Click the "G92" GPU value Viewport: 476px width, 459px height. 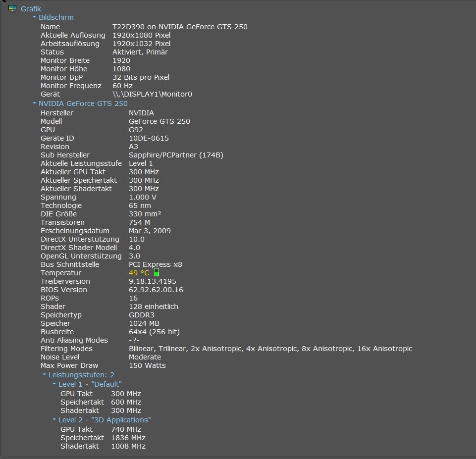point(136,130)
